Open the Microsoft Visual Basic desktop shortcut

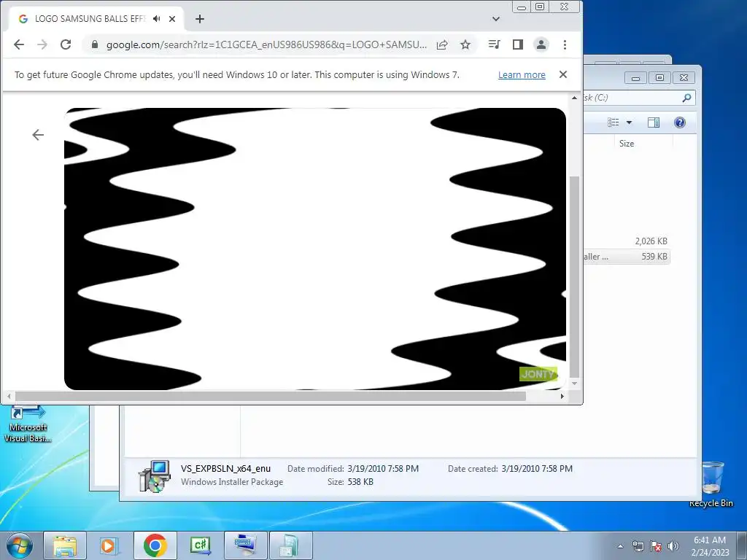28,424
